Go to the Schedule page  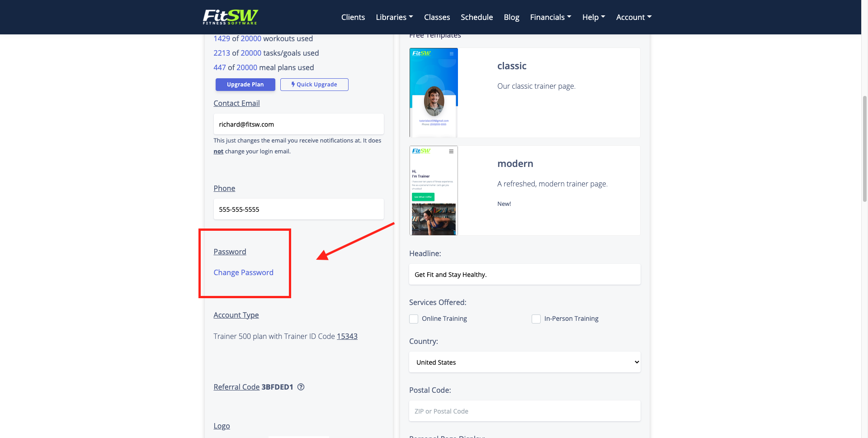coord(476,17)
